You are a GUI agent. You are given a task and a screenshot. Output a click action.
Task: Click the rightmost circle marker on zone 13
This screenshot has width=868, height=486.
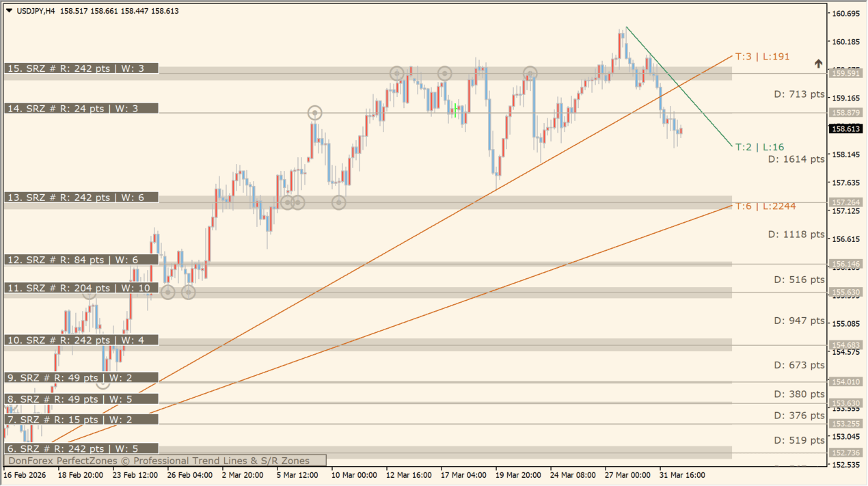339,202
